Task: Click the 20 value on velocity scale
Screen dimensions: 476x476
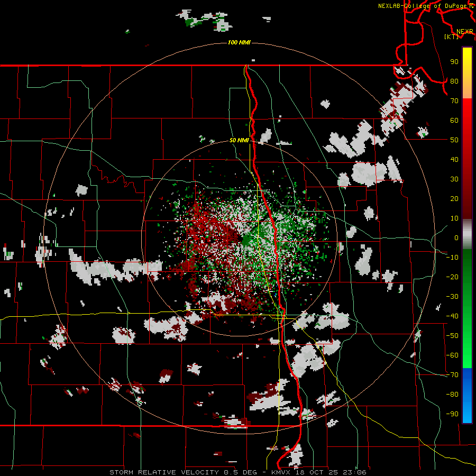Action: pyautogui.click(x=454, y=198)
